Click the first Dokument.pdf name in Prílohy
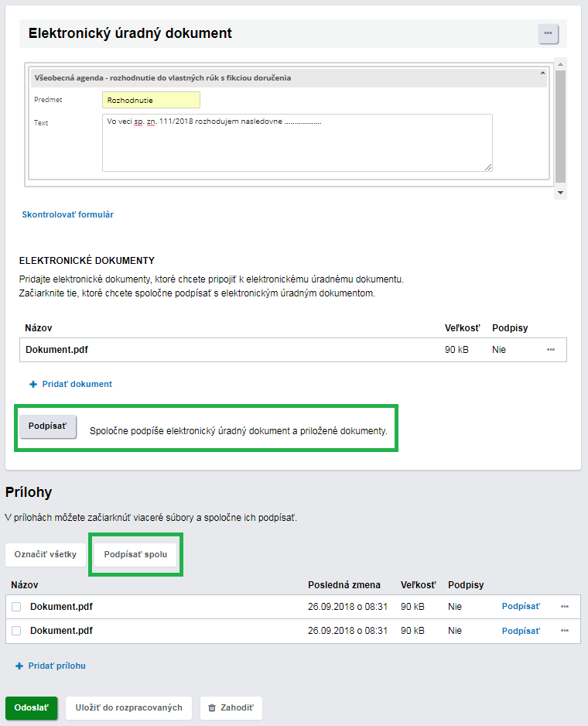The image size is (588, 726). coord(61,607)
